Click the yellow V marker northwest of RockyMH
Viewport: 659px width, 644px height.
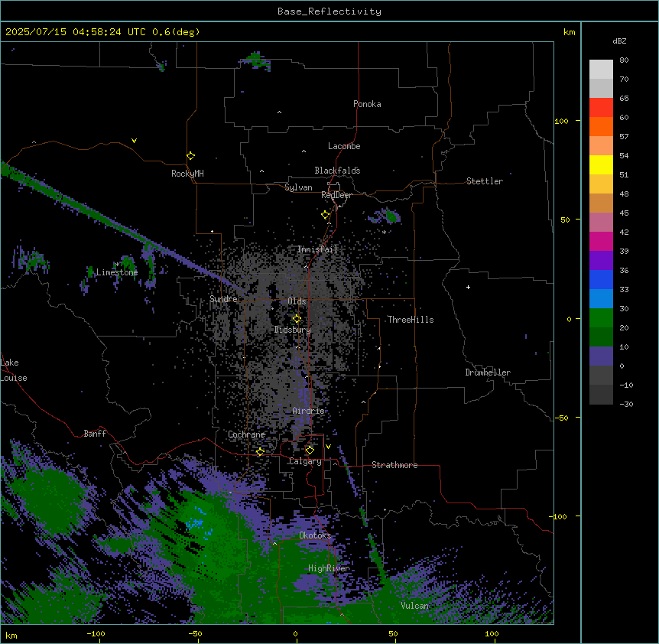click(x=134, y=141)
